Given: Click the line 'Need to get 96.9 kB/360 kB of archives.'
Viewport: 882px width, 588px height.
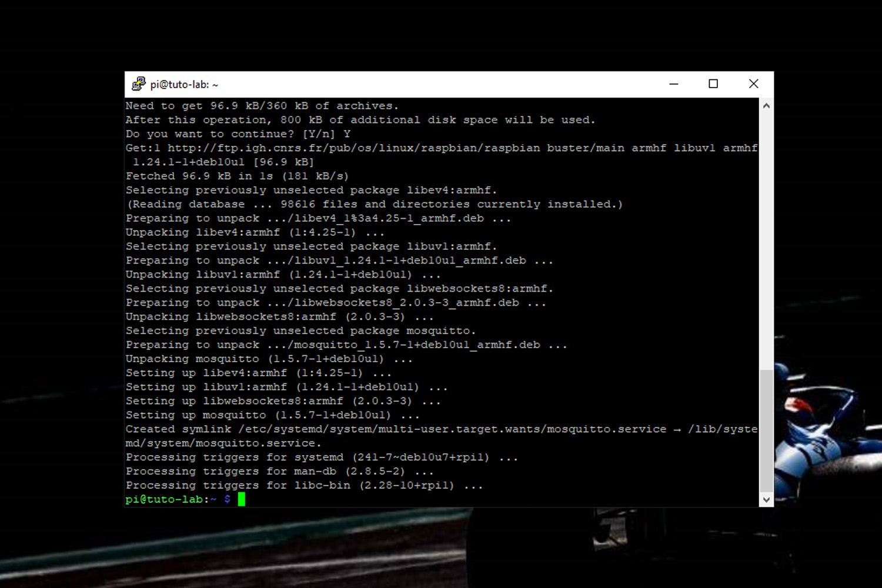Looking at the screenshot, I should click(x=262, y=106).
